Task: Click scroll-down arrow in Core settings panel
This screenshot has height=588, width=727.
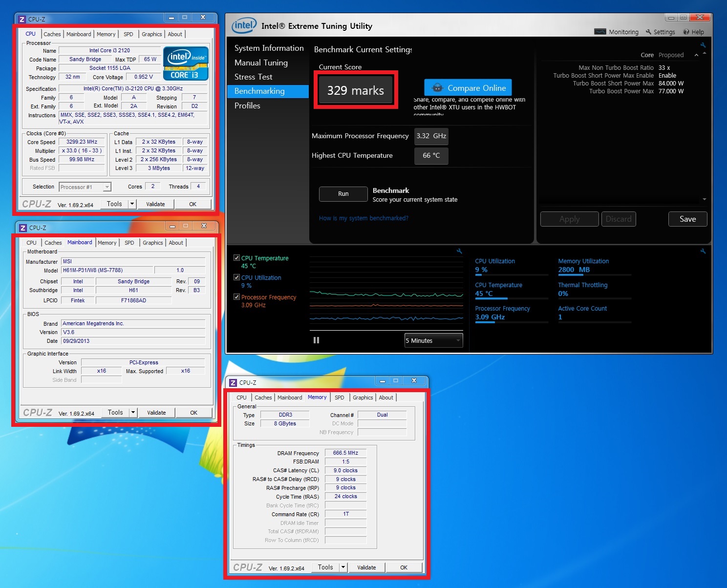Action: coord(704,199)
